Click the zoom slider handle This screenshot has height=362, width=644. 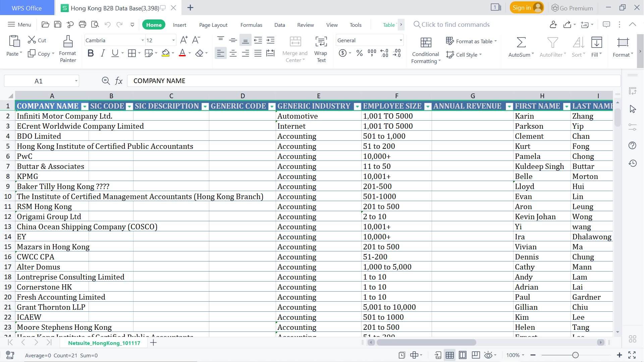(575, 355)
